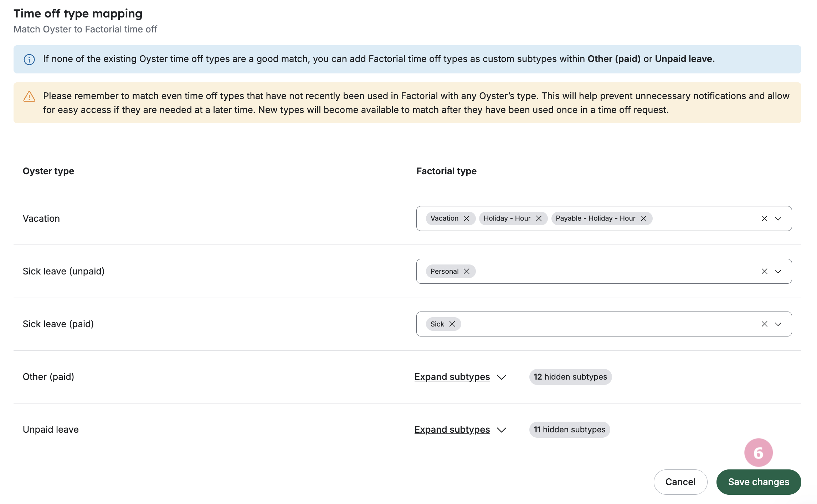This screenshot has height=504, width=817.
Task: Click the 'Factorial type' column header
Action: [x=446, y=171]
